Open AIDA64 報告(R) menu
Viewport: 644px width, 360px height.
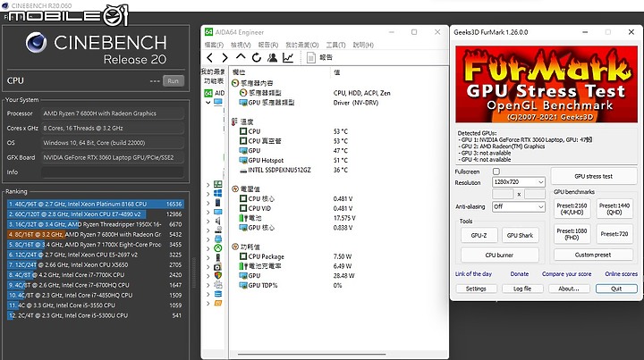point(268,45)
